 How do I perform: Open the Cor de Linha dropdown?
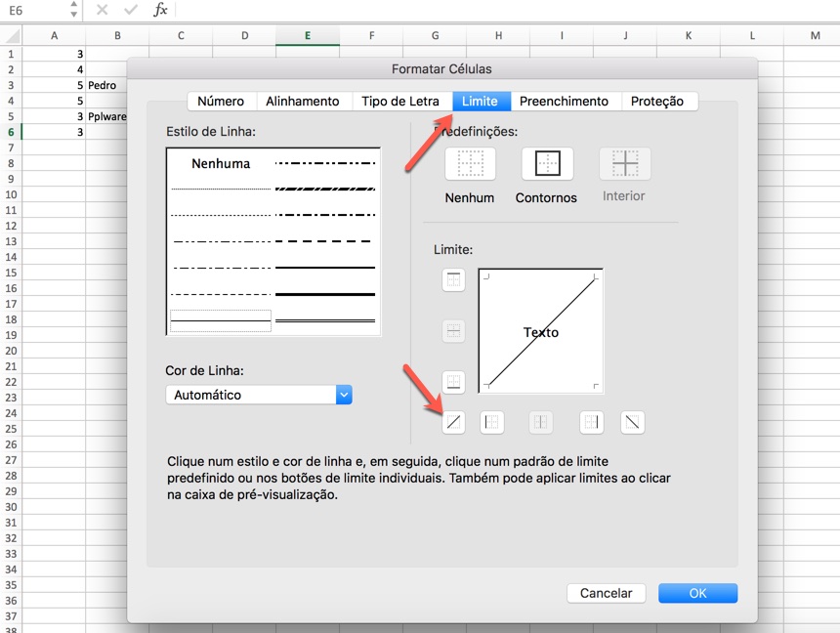tap(343, 395)
